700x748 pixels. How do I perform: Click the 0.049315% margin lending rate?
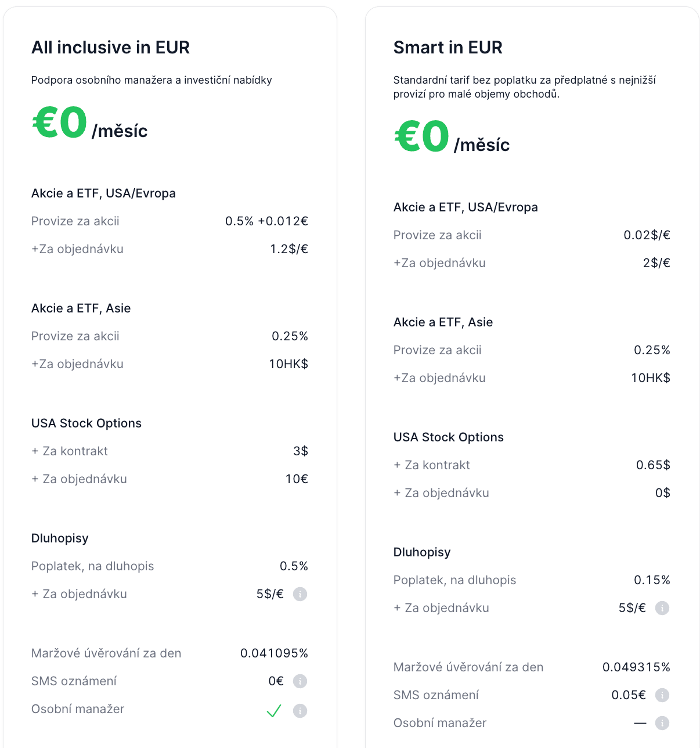pyautogui.click(x=636, y=667)
